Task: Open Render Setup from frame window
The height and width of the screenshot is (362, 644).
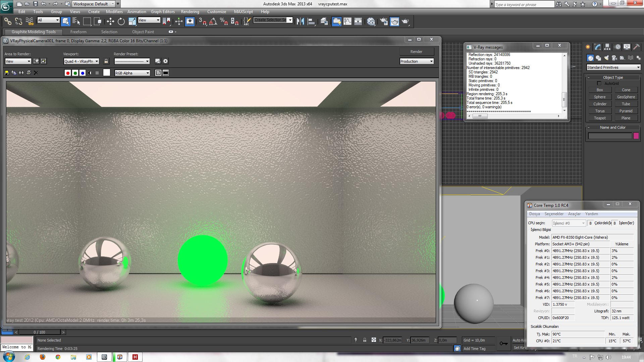Action: (x=158, y=61)
